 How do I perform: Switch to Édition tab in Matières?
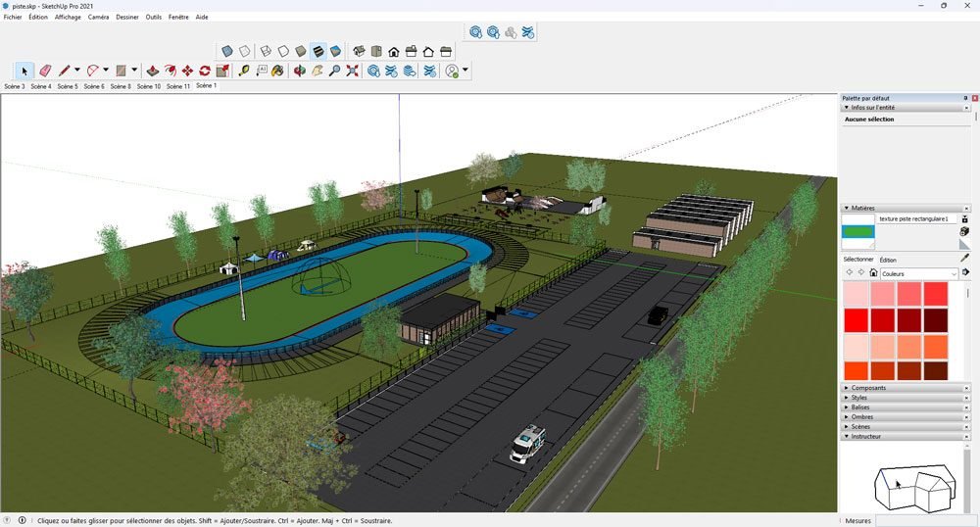(888, 260)
